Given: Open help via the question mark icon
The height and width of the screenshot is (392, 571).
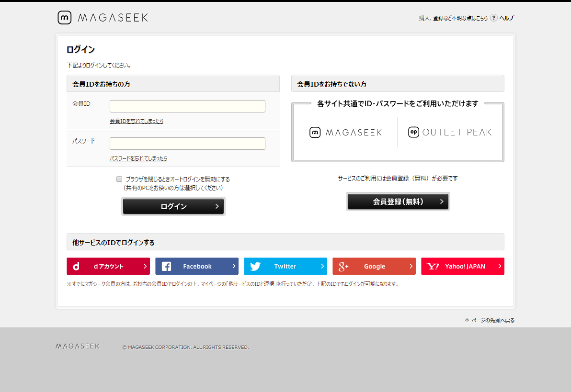Looking at the screenshot, I should coord(493,18).
